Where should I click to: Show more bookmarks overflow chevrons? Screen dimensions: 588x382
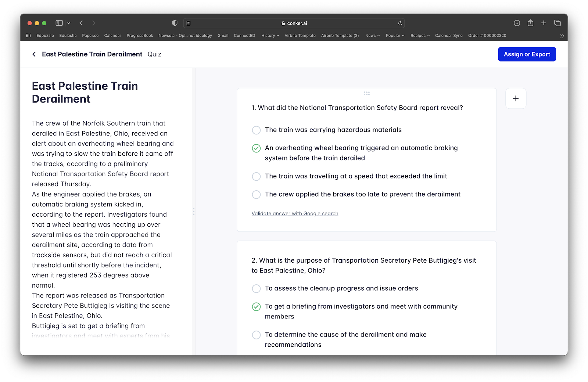tap(562, 36)
